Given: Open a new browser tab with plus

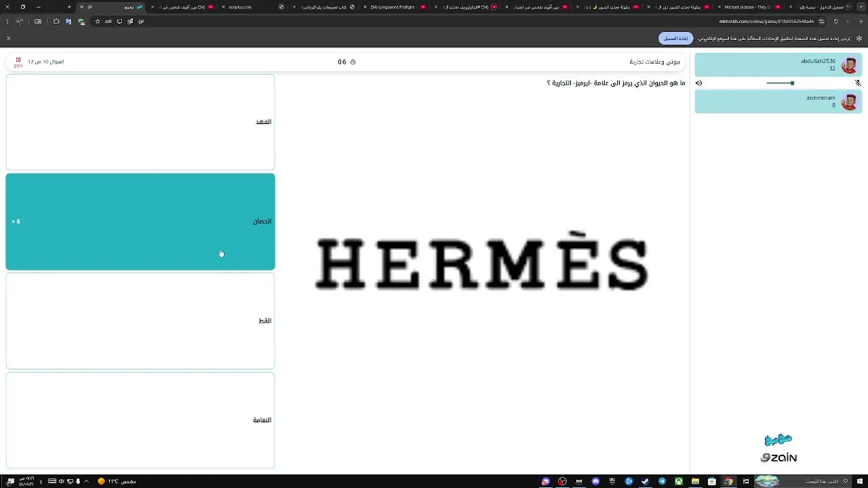Looking at the screenshot, I should tap(69, 7).
